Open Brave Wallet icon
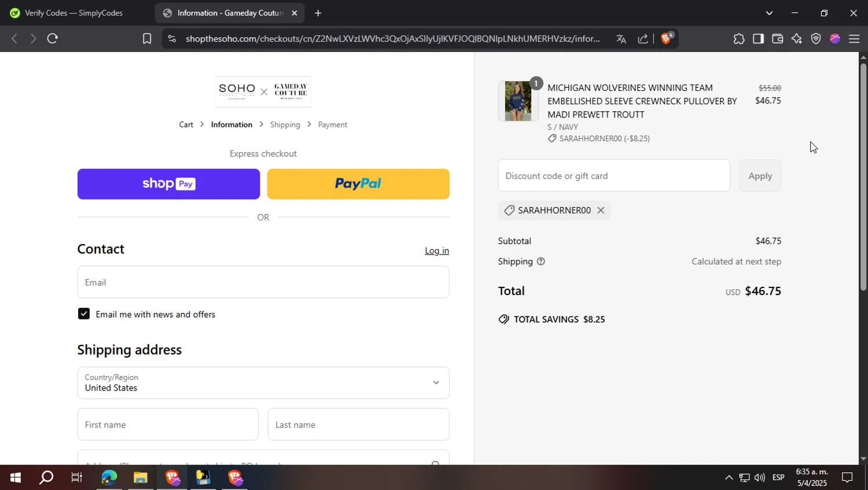 pyautogui.click(x=777, y=39)
